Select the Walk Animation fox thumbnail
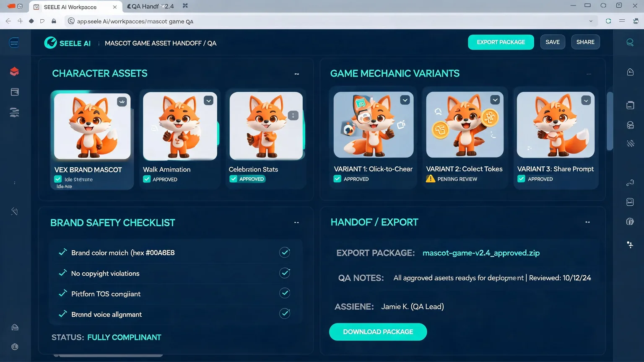Viewport: 644px width, 362px height. [x=180, y=126]
